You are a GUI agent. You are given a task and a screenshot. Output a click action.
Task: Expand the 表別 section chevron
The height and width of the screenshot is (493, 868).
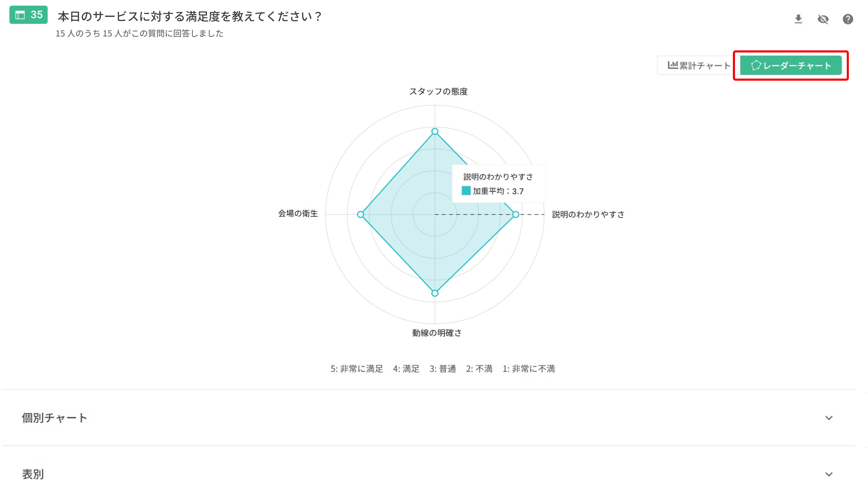tap(828, 474)
